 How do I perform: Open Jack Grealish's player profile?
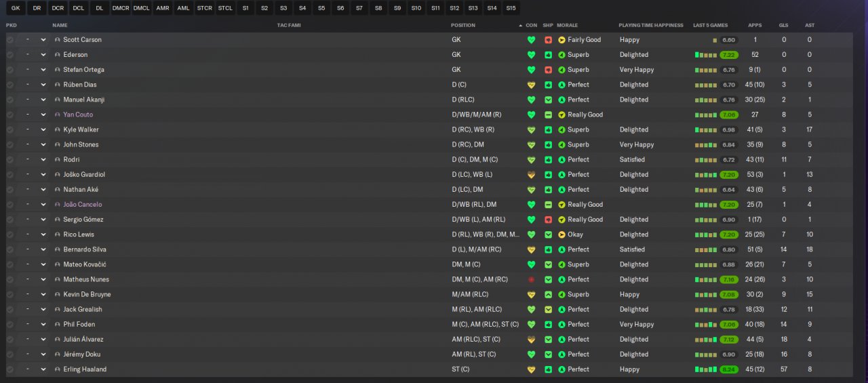click(x=83, y=310)
